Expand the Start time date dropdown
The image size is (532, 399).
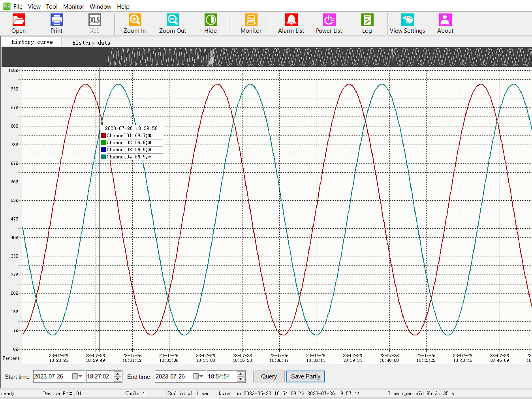(81, 376)
